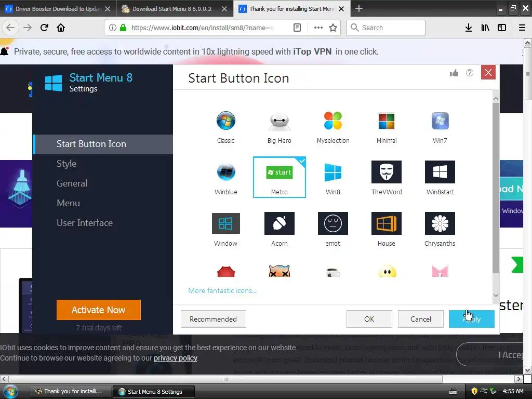Image resolution: width=532 pixels, height=399 pixels.
Task: Go back to the previous page
Action: [x=10, y=28]
